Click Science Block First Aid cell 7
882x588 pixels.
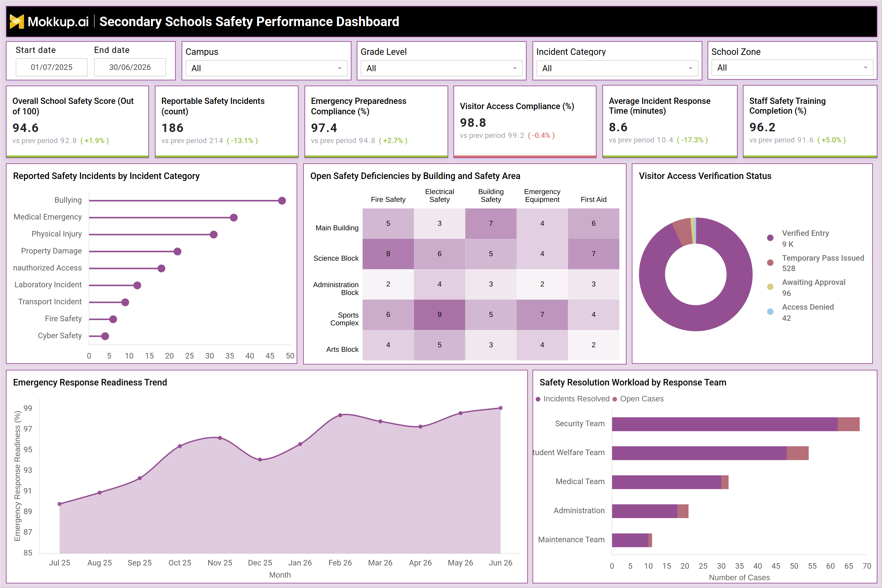coord(594,254)
